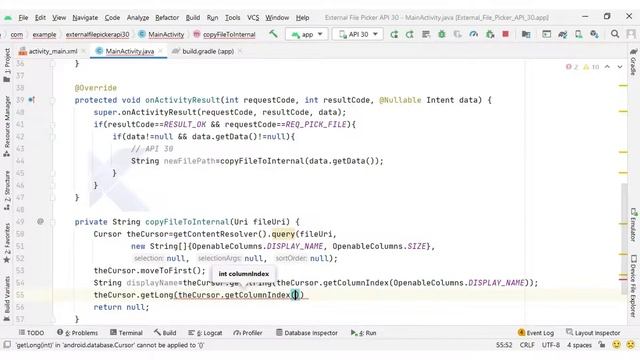
Task: Toggle the Build Variants side panel
Action: 7,299
